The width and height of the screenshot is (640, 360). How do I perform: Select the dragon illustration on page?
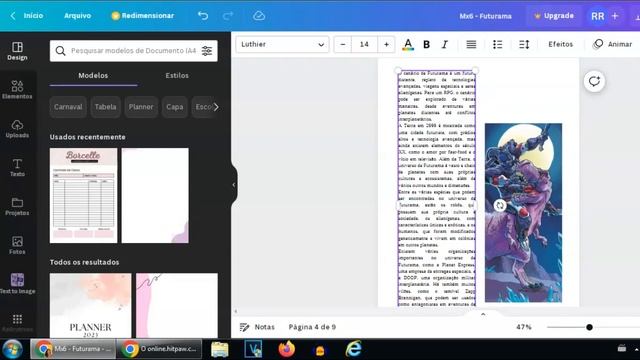[x=523, y=213]
